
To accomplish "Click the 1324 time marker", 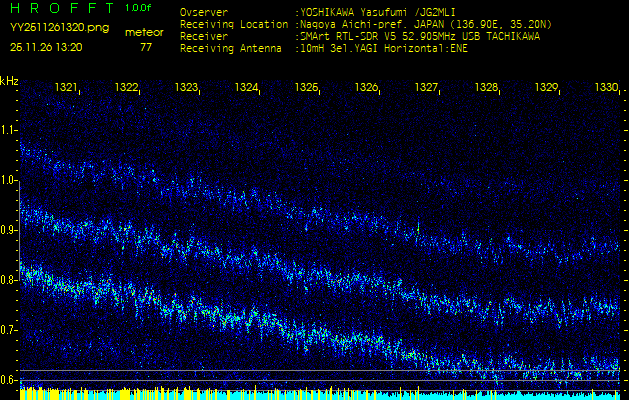I will point(247,88).
